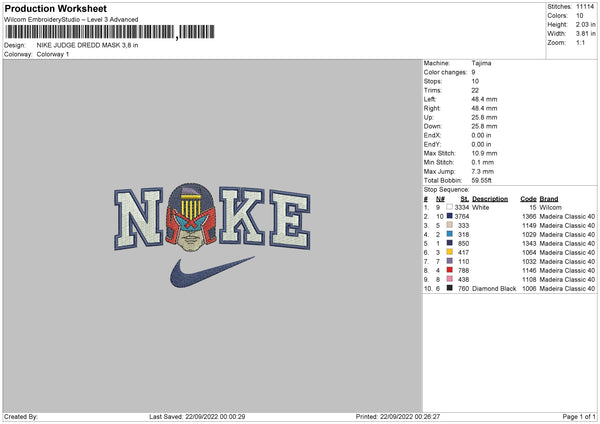Click the Judge Dredd helmet in the design
This screenshot has height=424, width=600.
[191, 217]
